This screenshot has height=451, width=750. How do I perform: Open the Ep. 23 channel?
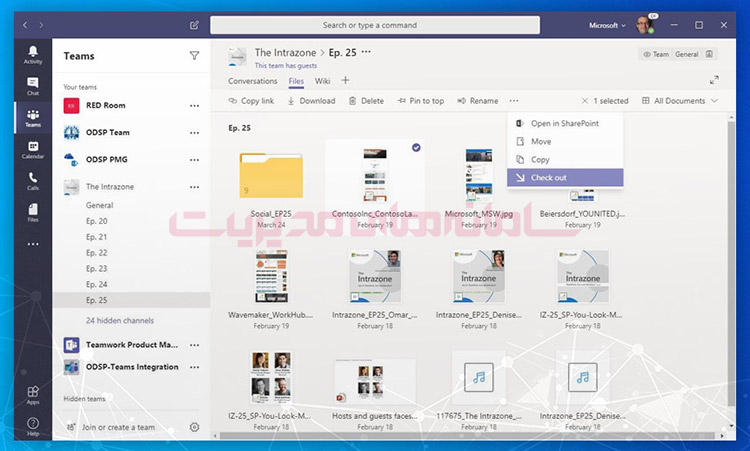97,268
